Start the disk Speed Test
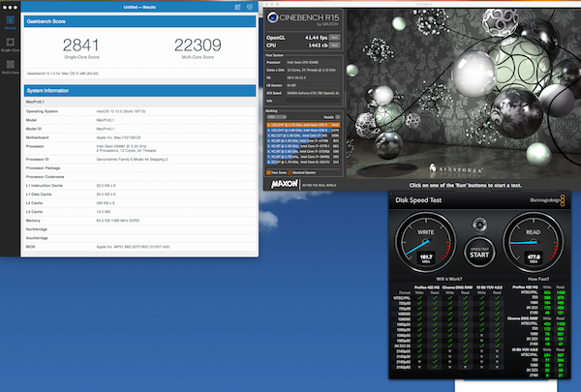Screen dimensions: 581x392 coord(479,253)
